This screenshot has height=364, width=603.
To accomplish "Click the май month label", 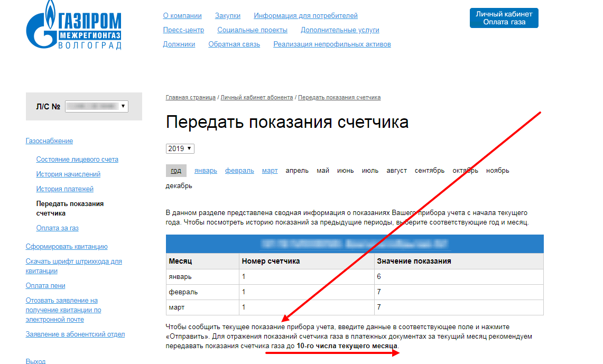I will 323,171.
